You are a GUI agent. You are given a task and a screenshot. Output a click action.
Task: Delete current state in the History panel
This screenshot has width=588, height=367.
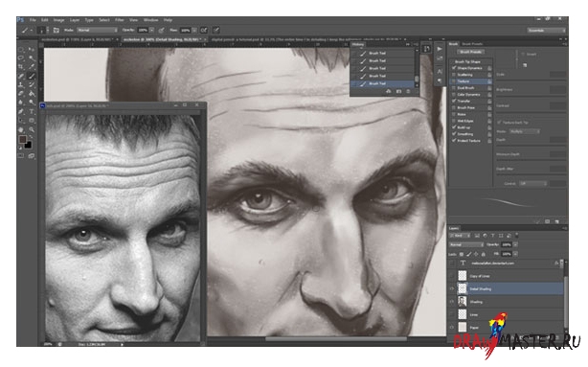(408, 91)
